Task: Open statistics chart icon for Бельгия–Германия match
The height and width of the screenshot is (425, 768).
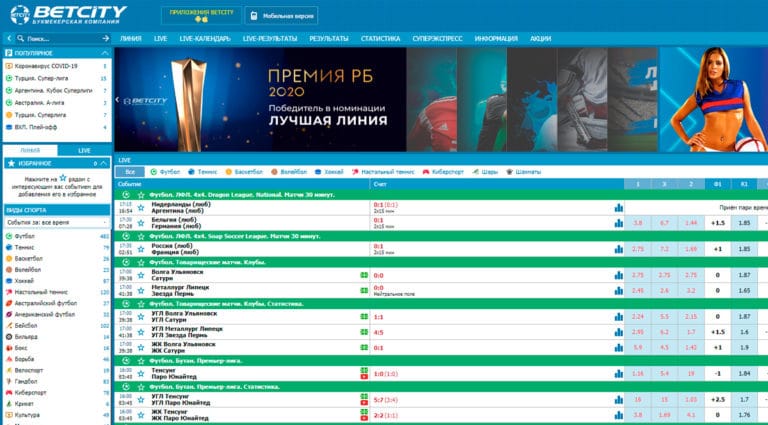Action: coord(619,223)
